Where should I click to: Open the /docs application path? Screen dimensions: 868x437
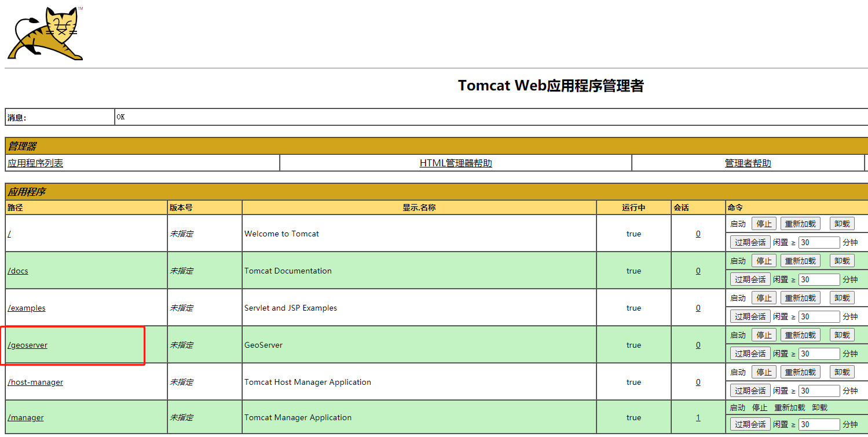17,271
